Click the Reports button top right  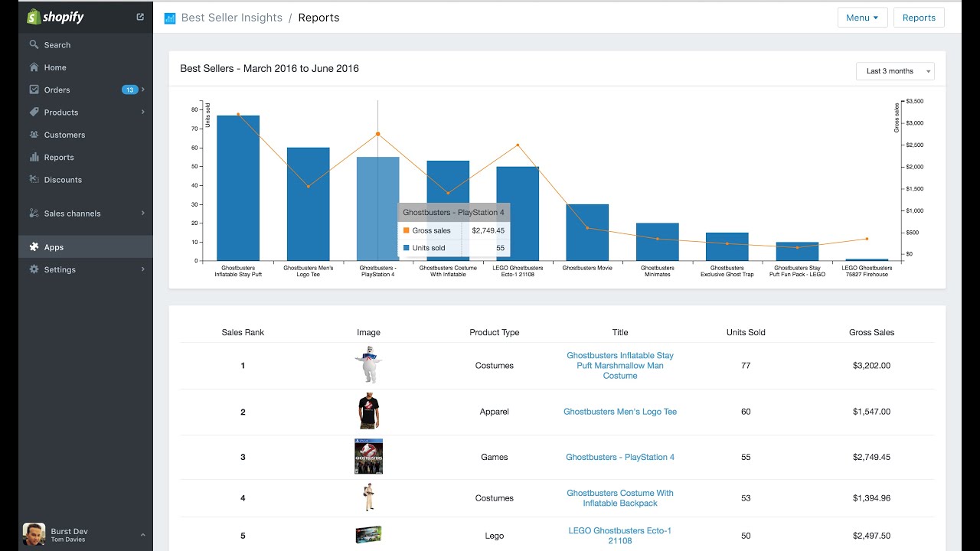pyautogui.click(x=919, y=18)
